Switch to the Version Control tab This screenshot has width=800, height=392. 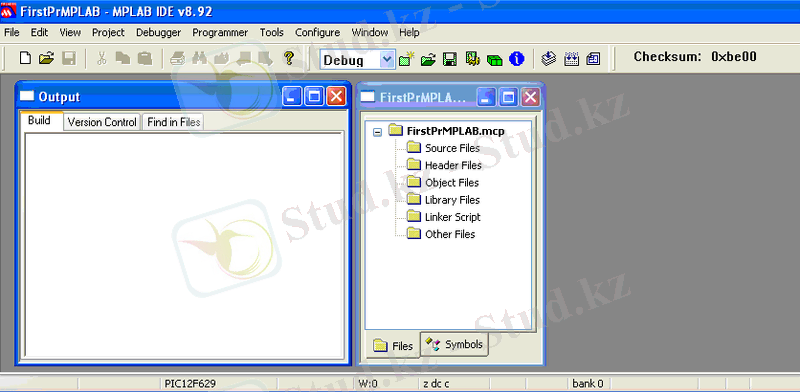point(102,122)
